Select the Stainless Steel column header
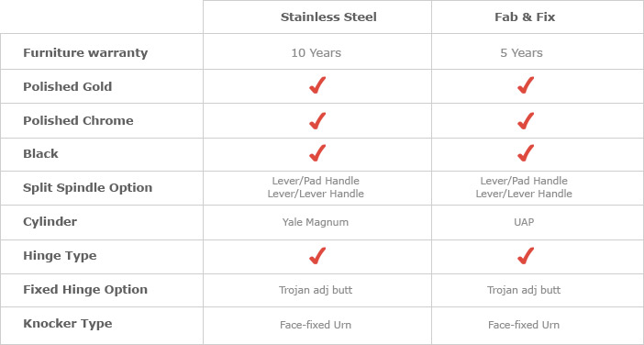 coord(328,17)
